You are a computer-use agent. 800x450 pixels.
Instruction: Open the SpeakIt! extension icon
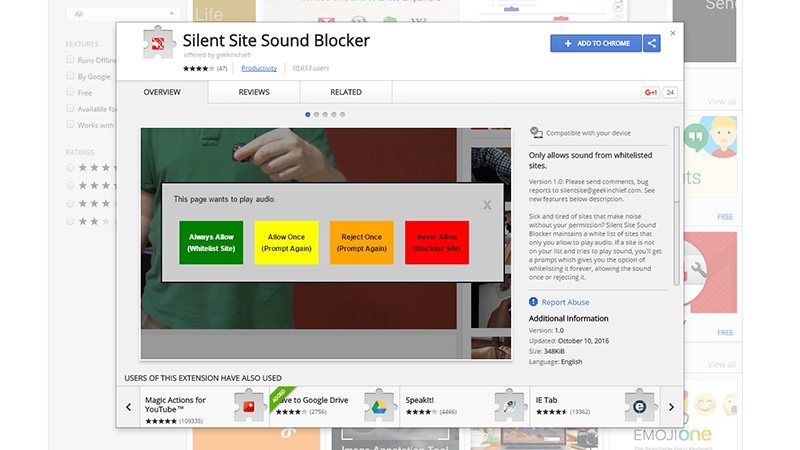tap(509, 406)
